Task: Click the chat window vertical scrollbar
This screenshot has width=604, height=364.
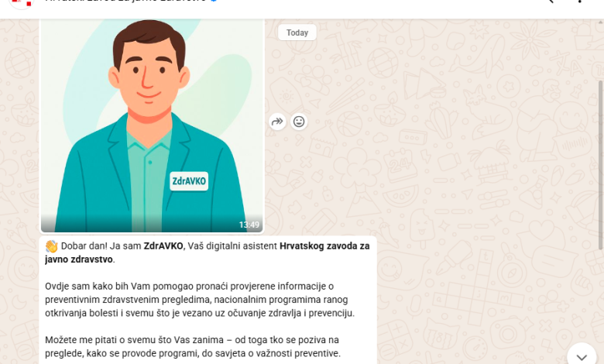Action: 601,166
